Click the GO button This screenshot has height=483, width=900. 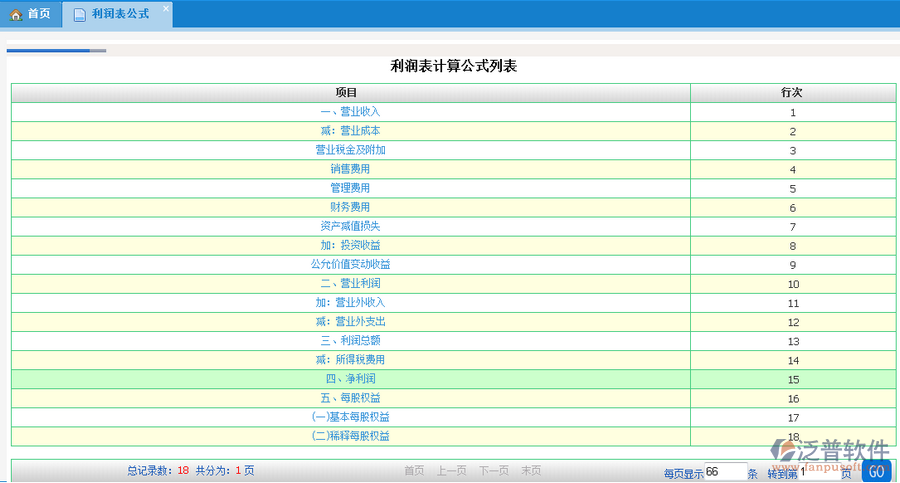pos(876,472)
